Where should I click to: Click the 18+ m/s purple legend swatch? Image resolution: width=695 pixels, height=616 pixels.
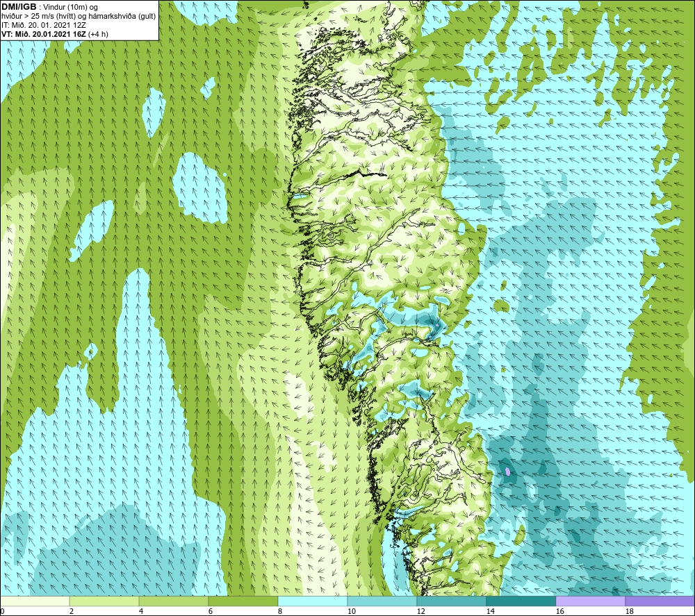(660, 601)
